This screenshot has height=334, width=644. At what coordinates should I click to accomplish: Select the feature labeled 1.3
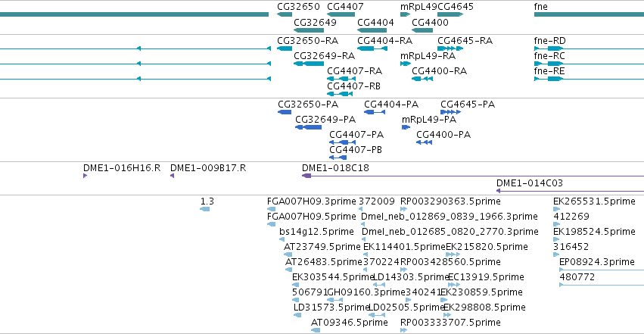point(207,201)
